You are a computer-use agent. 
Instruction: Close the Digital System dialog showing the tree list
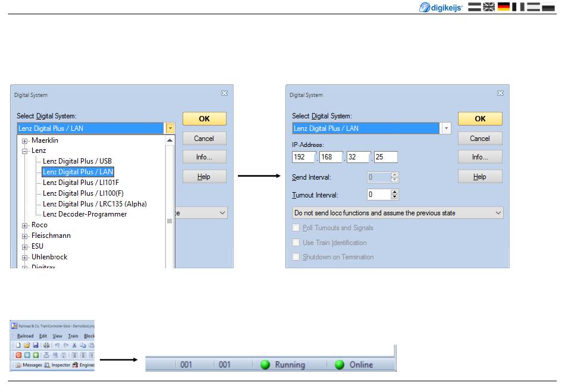pos(224,93)
